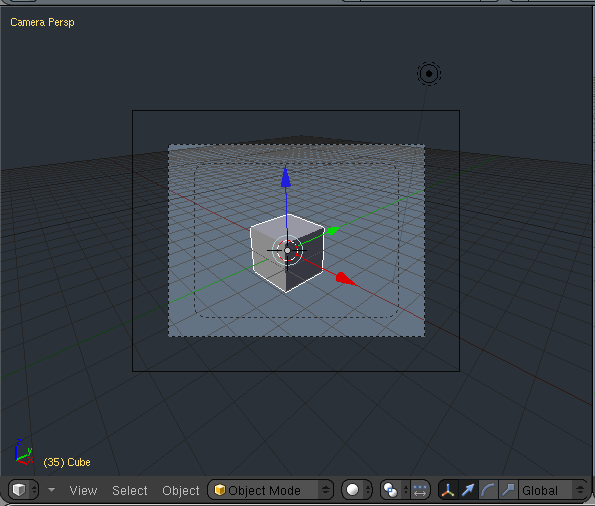Image resolution: width=595 pixels, height=506 pixels.
Task: Toggle manipulate center points button
Action: click(420, 490)
